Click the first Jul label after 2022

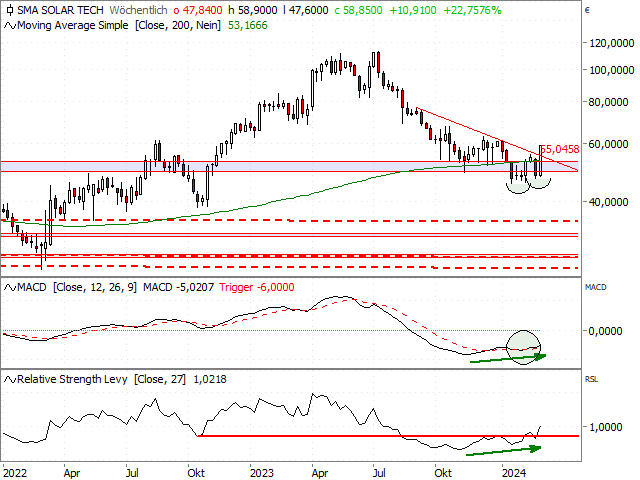tap(132, 473)
